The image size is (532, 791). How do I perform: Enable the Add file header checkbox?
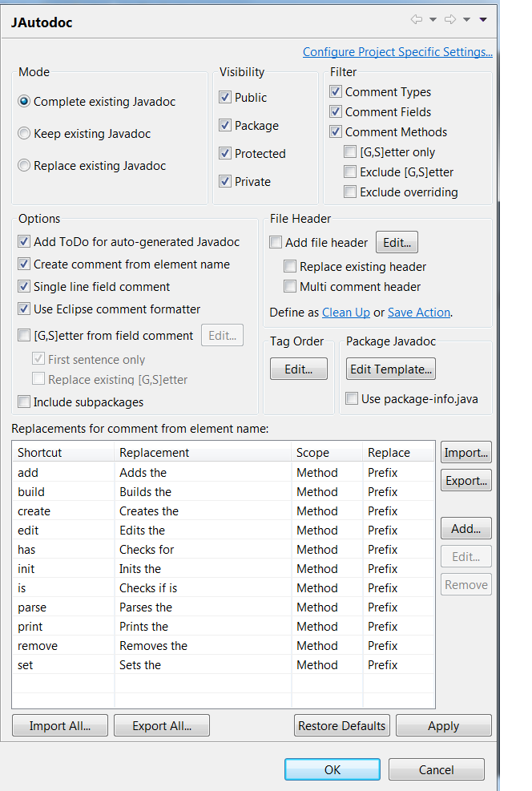(276, 243)
